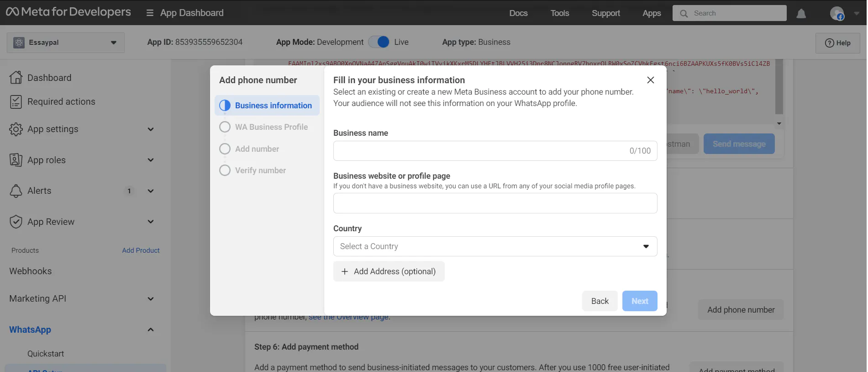This screenshot has width=868, height=372.
Task: Open the notifications bell
Action: point(801,14)
